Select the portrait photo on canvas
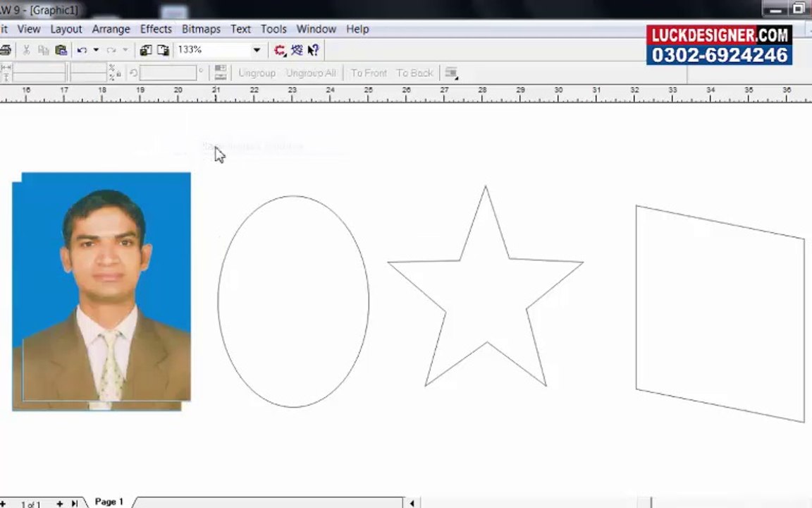Image resolution: width=812 pixels, height=508 pixels. tap(101, 291)
